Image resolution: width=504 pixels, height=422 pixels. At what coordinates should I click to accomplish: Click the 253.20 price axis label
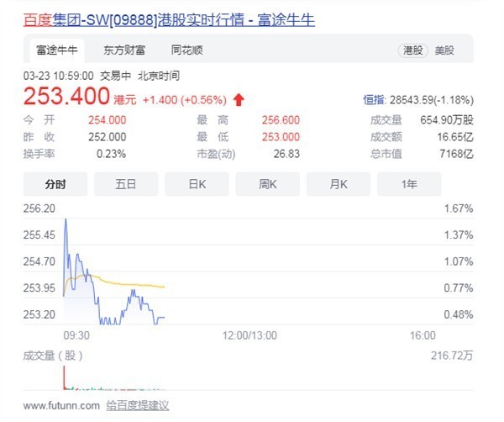click(39, 314)
